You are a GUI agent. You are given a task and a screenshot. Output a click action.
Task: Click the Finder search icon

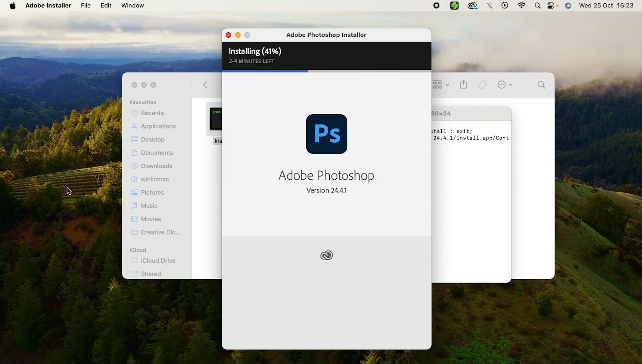(541, 85)
